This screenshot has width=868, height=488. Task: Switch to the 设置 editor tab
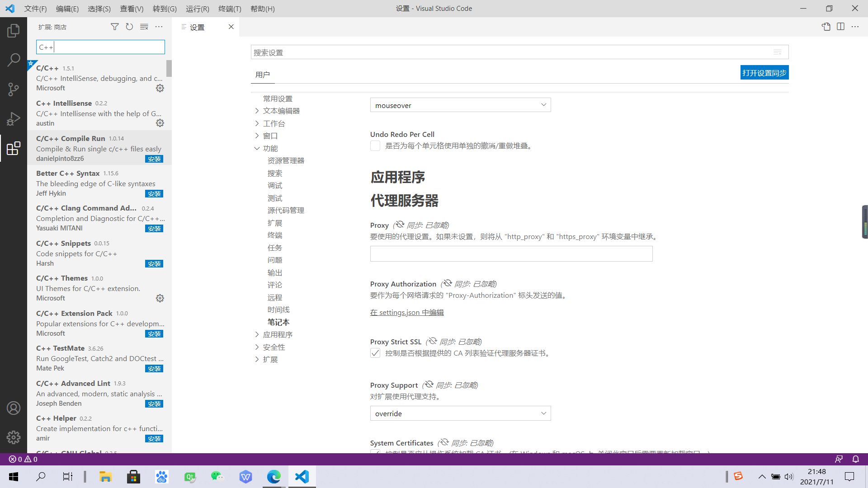tap(198, 27)
